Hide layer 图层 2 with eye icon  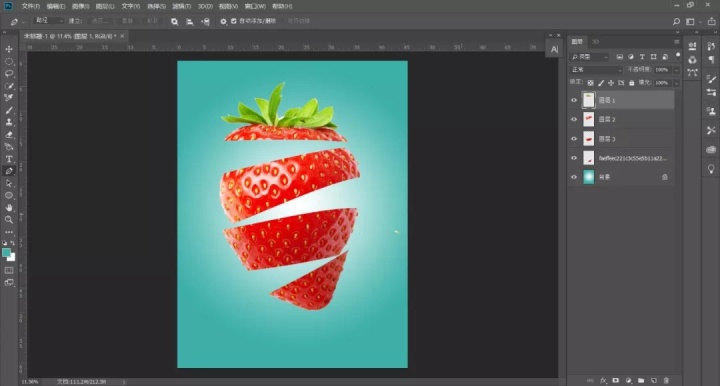point(574,119)
